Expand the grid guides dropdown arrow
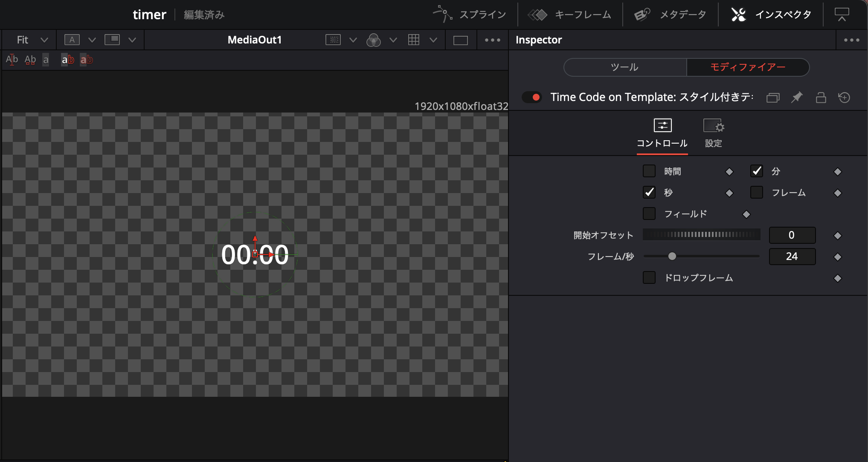868x462 pixels. tap(433, 40)
